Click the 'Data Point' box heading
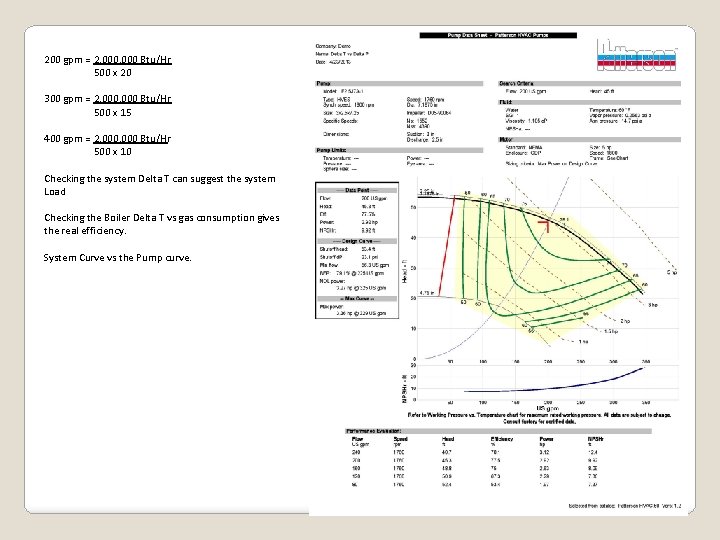The image size is (720, 540). [357, 190]
